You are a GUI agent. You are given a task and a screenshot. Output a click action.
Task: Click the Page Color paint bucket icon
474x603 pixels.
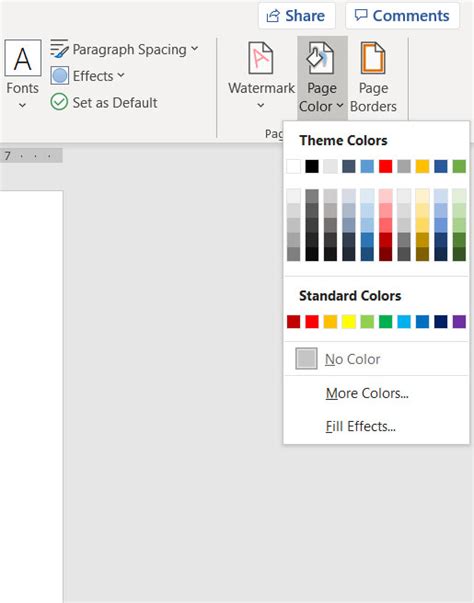(321, 58)
